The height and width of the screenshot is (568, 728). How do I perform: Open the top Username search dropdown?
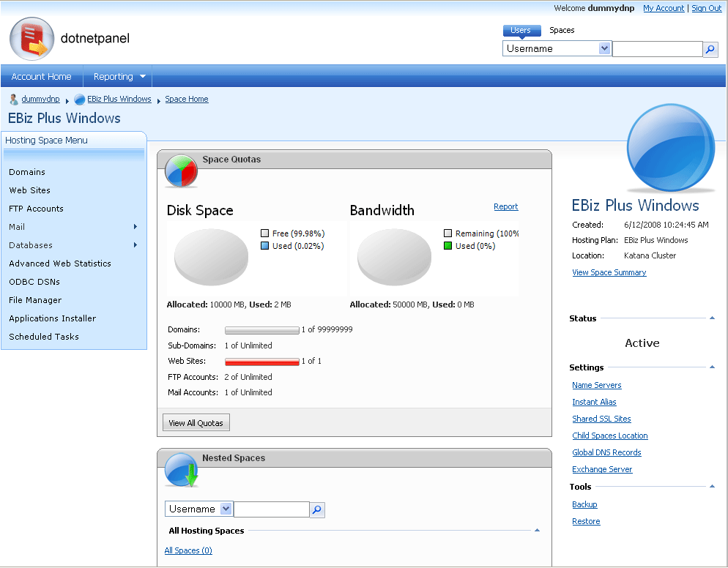point(604,48)
